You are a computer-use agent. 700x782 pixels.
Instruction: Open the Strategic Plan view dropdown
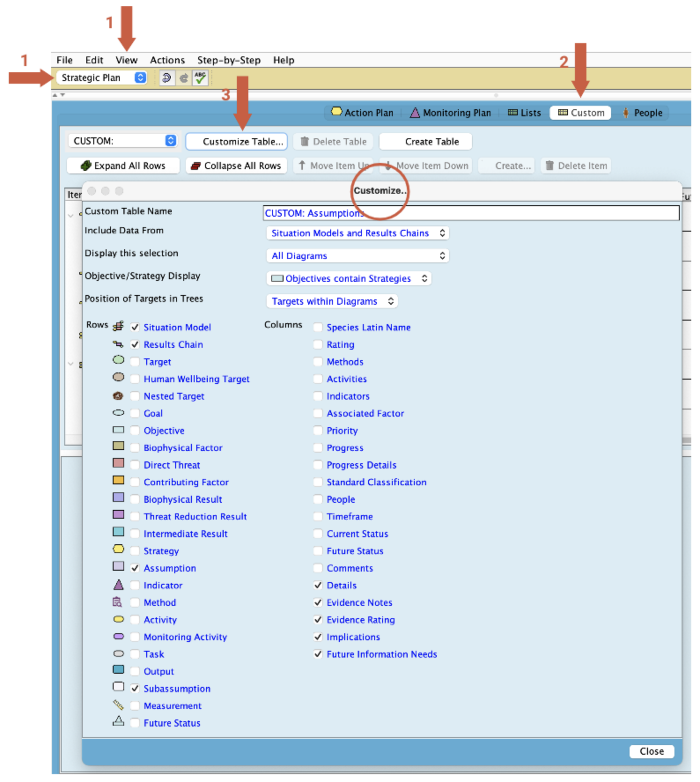(x=103, y=78)
